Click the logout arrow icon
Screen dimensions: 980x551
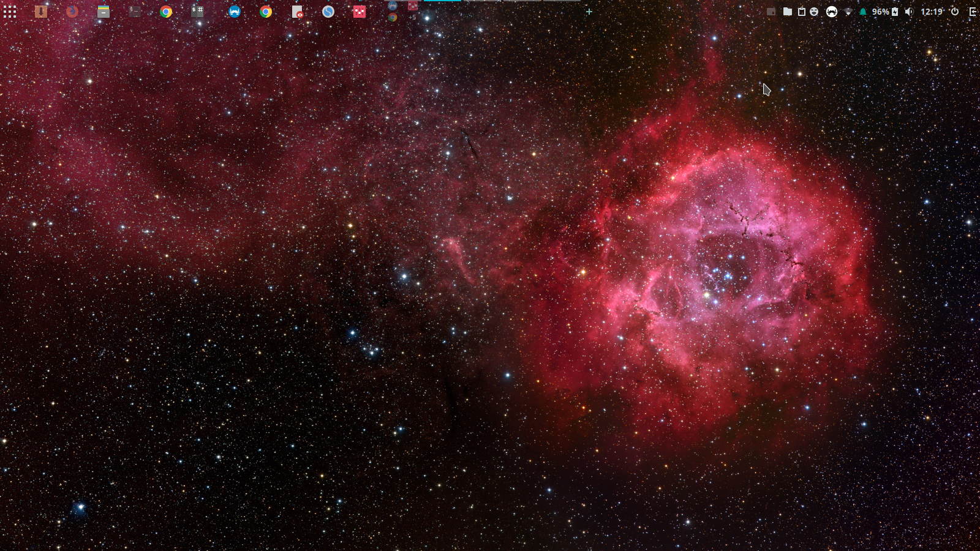click(x=973, y=12)
